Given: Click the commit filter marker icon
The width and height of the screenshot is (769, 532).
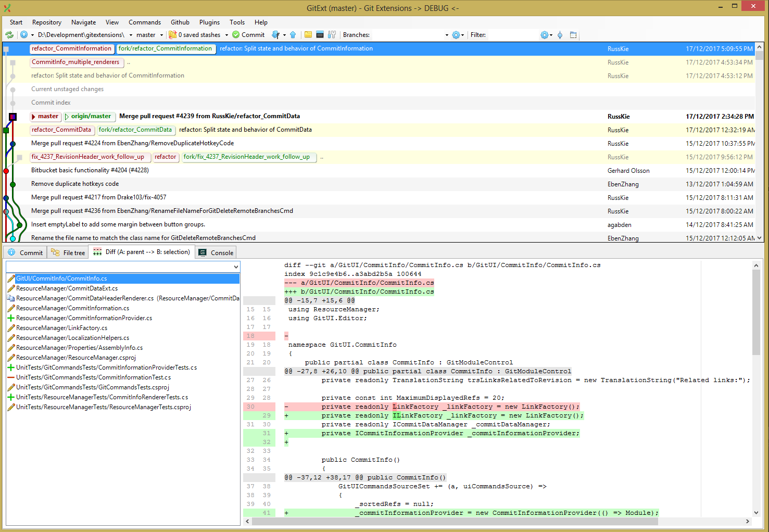Looking at the screenshot, I should pos(560,35).
